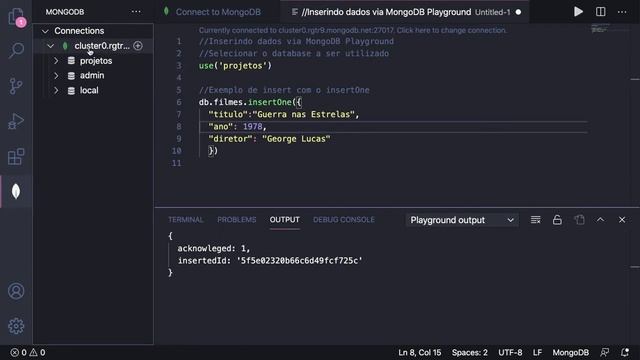Change MongoDB language mode

coord(571,352)
